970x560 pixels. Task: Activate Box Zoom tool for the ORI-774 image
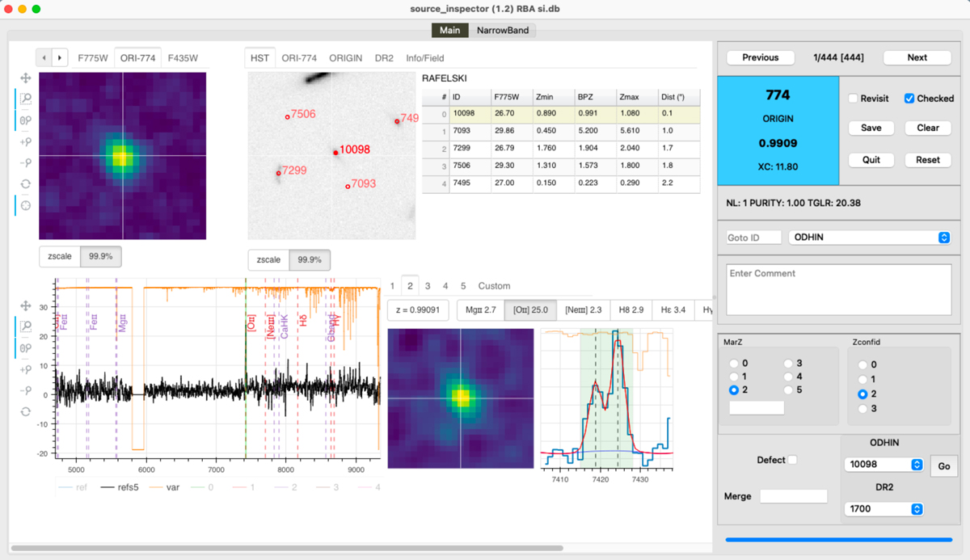[26, 99]
